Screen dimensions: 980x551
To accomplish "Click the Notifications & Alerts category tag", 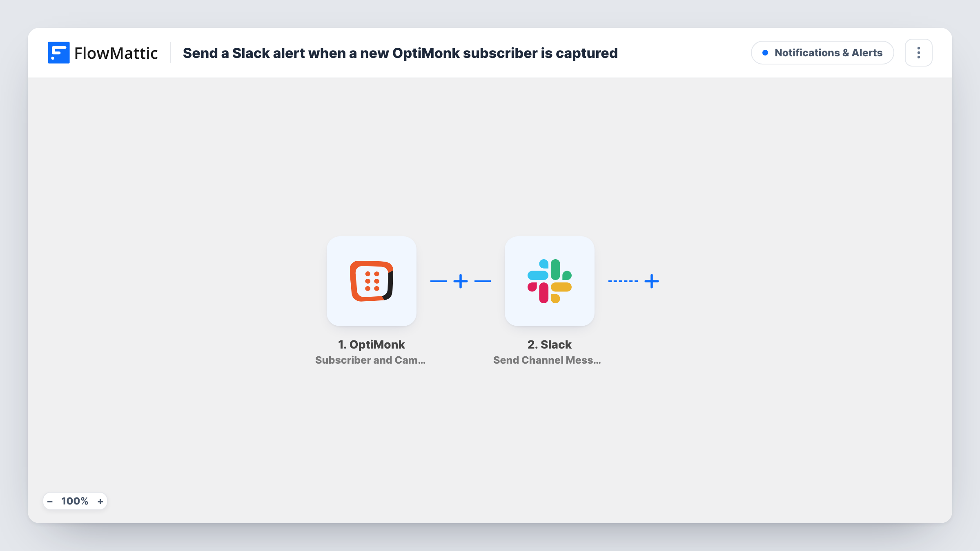I will [822, 53].
